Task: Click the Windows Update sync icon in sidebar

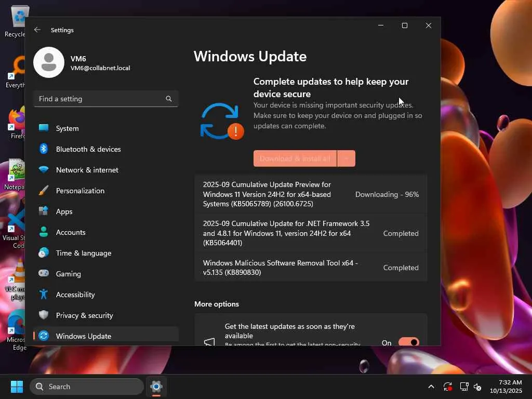Action: (44, 336)
